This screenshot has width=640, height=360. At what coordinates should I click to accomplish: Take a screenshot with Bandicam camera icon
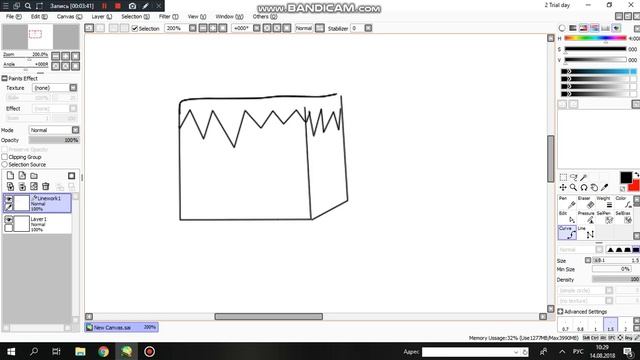coord(132,6)
